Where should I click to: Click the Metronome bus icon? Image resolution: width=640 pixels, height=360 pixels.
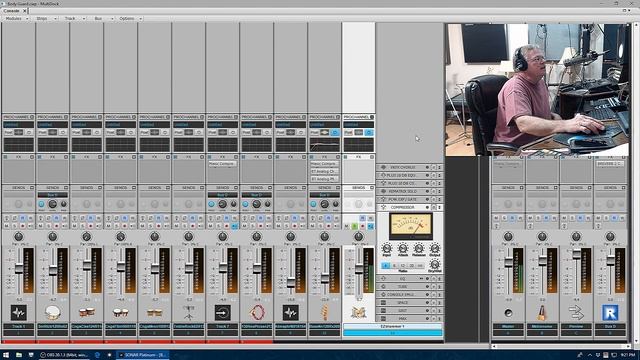click(x=542, y=313)
